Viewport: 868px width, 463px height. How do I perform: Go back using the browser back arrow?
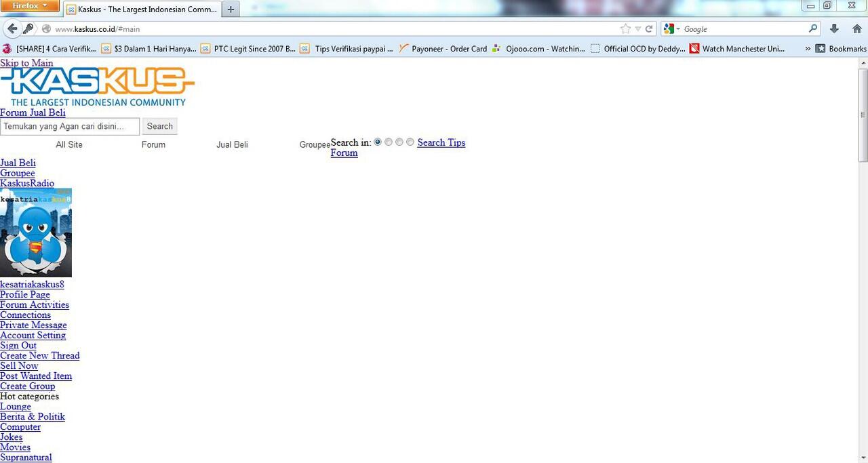(12, 28)
